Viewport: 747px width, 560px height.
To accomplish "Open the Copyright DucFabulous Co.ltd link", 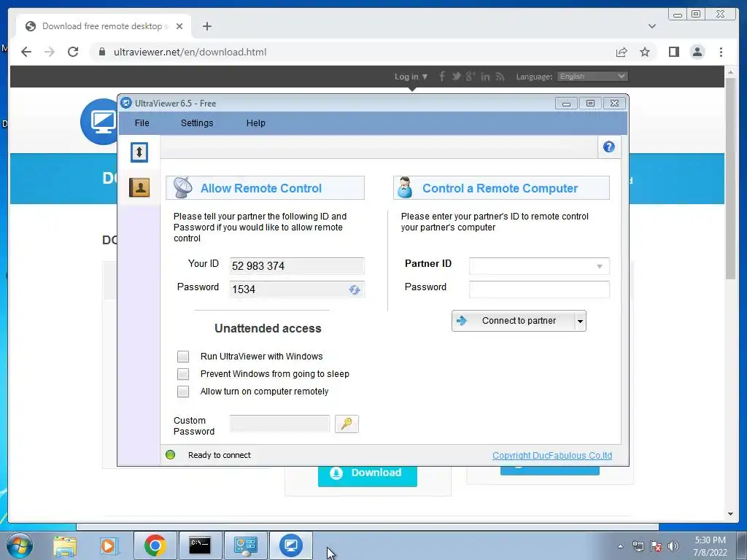I will (552, 455).
